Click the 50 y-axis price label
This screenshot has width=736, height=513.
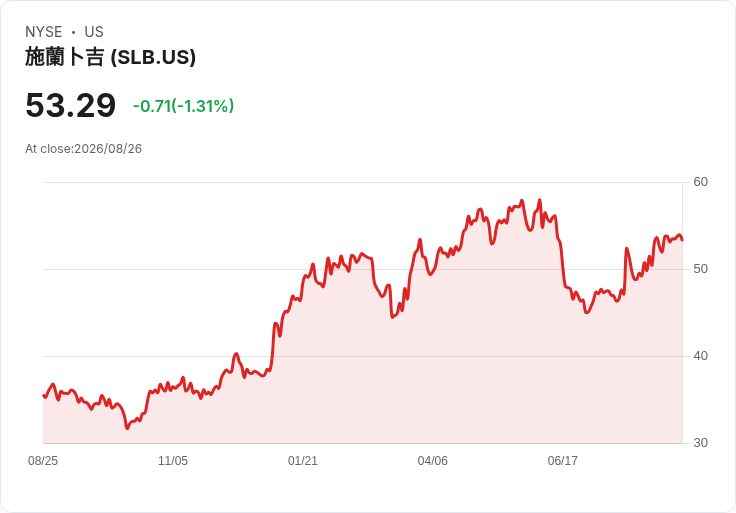pos(700,269)
